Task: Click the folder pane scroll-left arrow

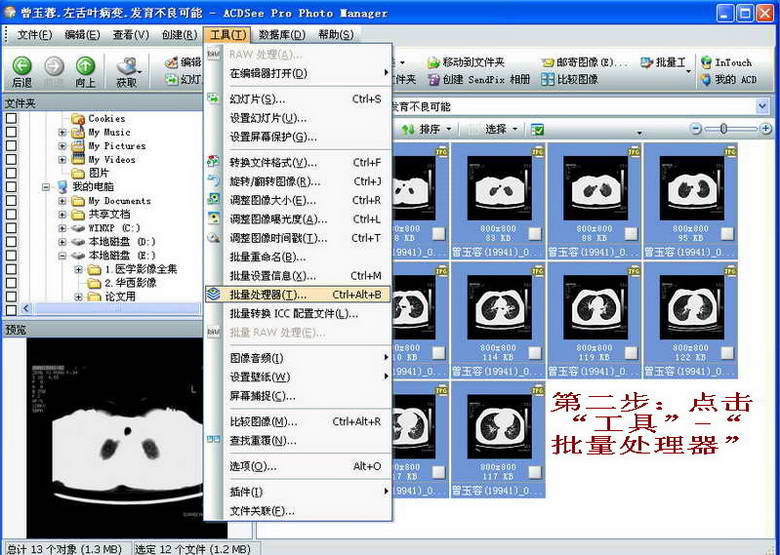Action: tap(26, 309)
